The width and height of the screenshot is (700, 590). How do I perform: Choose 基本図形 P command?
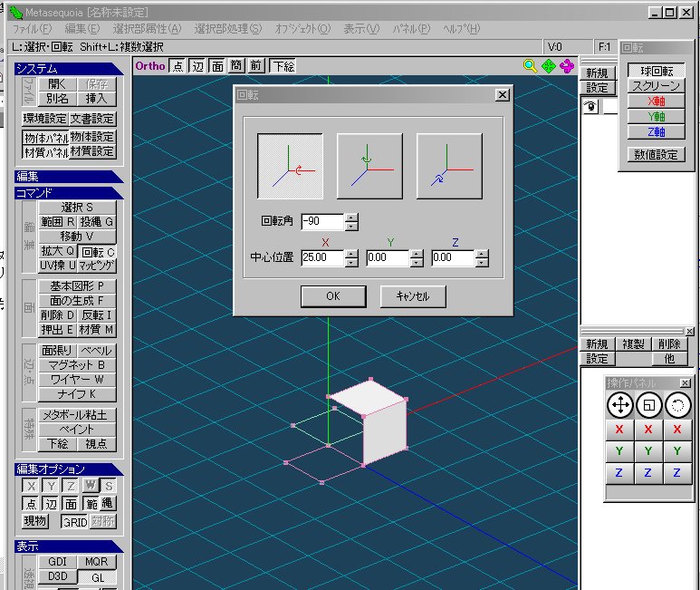[x=77, y=285]
